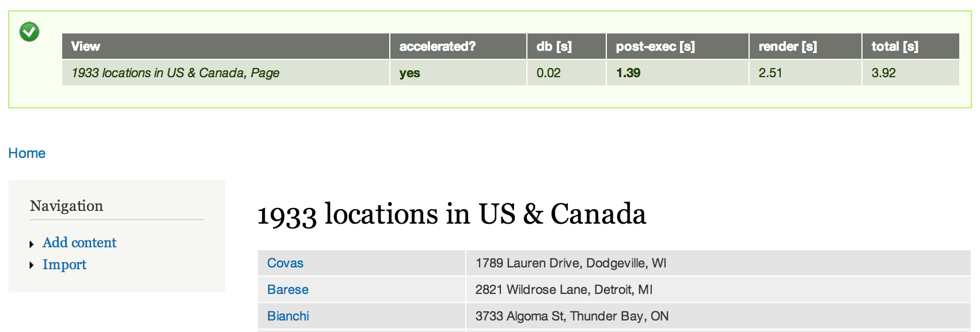
Task: Click the post-exec [s] column header
Action: tap(678, 46)
